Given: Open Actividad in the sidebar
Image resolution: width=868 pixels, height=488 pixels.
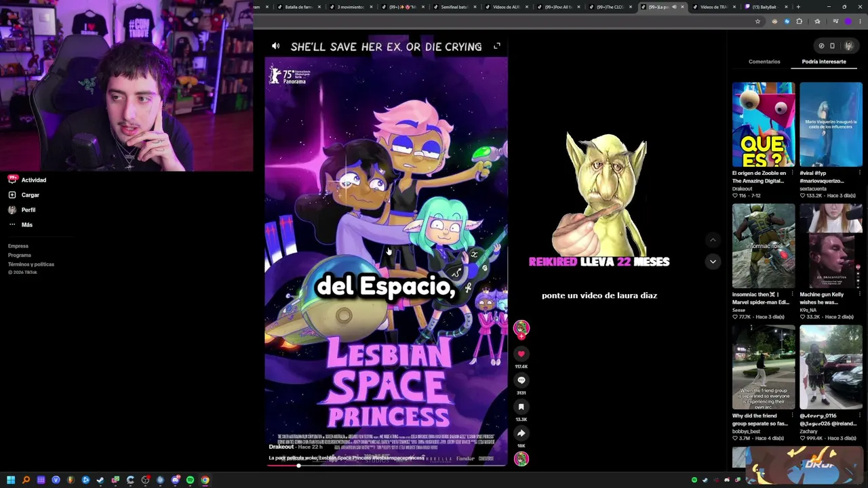Looking at the screenshot, I should click(27, 180).
